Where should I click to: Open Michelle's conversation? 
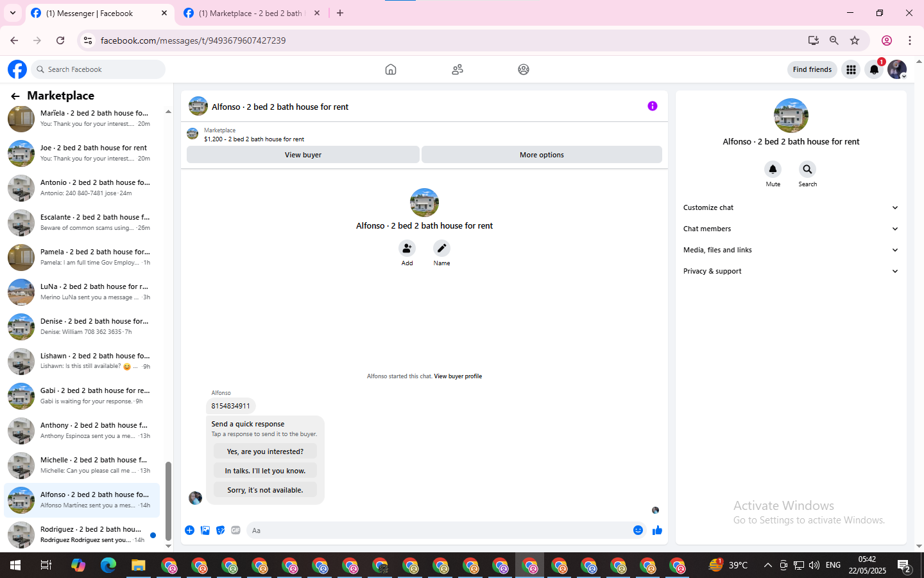pos(81,466)
